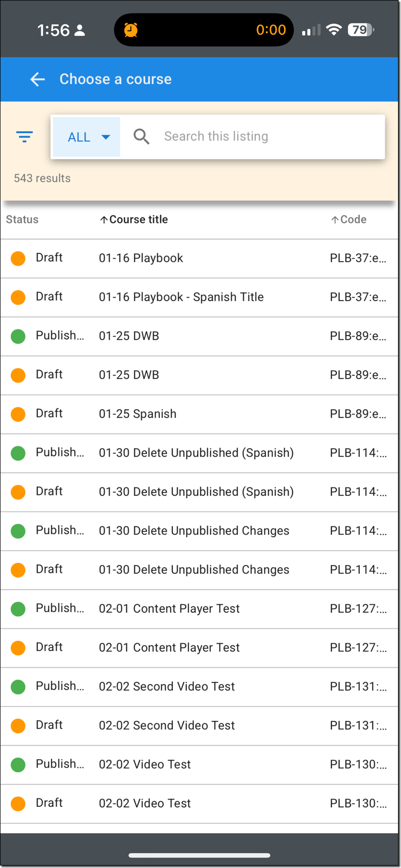Select the 01-16 Playbook draft course

(141, 258)
